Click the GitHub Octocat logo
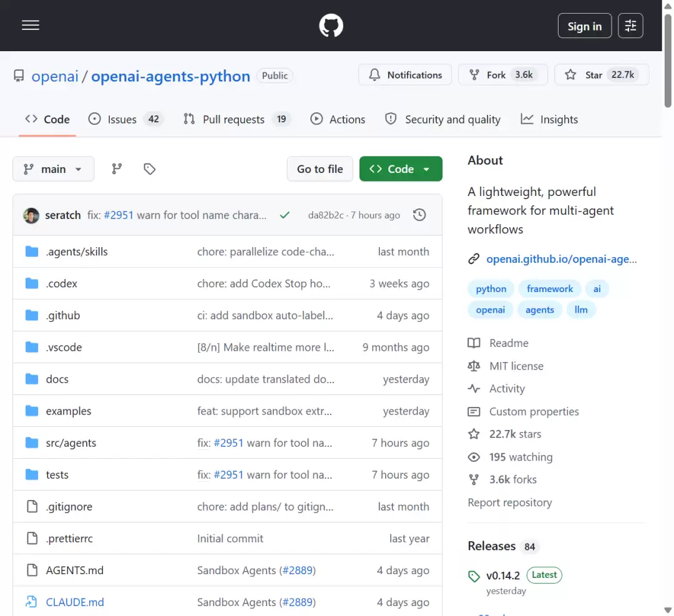Viewport: 674px width, 616px height. (x=331, y=26)
